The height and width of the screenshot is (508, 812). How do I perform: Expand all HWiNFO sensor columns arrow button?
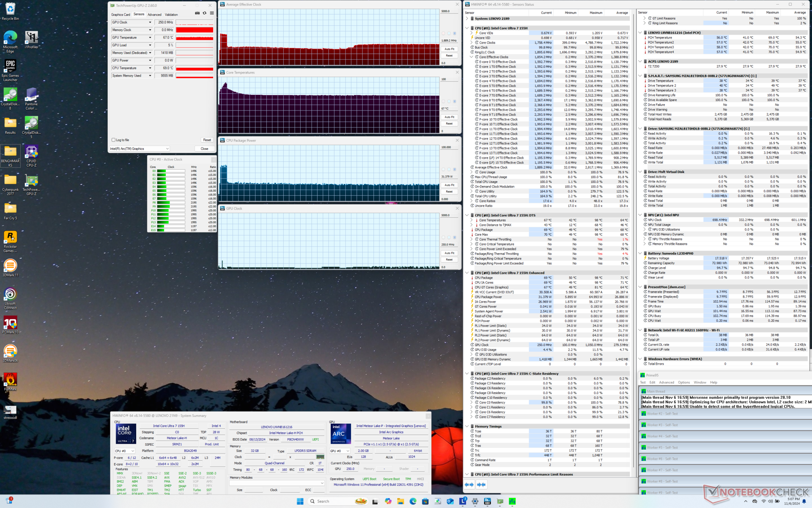click(x=469, y=484)
